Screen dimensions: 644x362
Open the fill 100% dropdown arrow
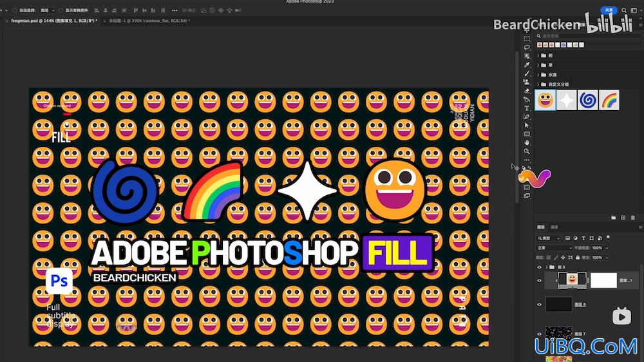[607, 258]
